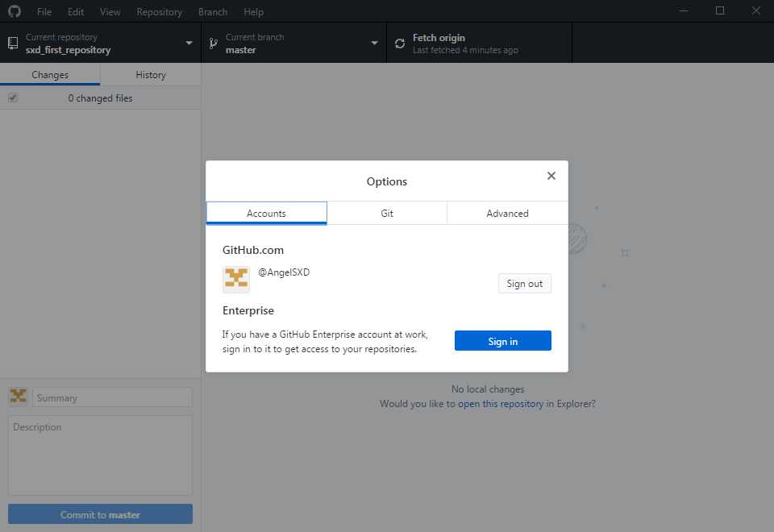Close the GitHub Desktop window
This screenshot has height=532, width=774.
pyautogui.click(x=755, y=10)
